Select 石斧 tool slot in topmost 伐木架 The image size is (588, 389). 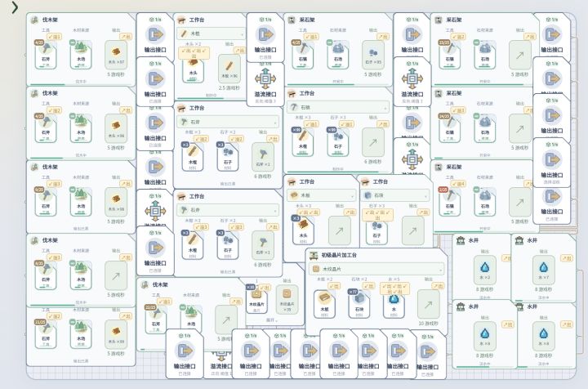point(46,55)
